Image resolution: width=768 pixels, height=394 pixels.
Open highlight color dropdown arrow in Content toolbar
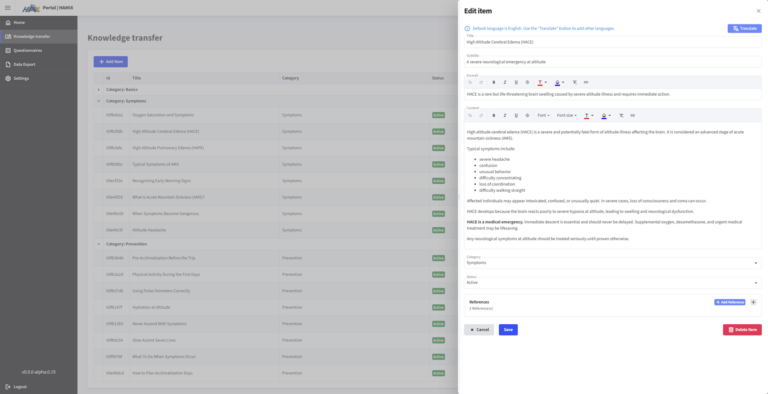click(x=610, y=116)
